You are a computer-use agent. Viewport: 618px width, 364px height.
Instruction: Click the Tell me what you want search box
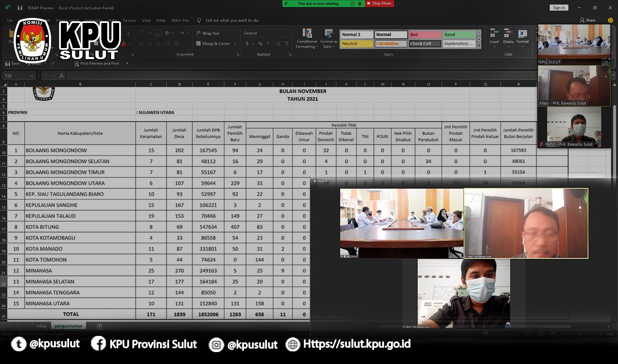(232, 20)
